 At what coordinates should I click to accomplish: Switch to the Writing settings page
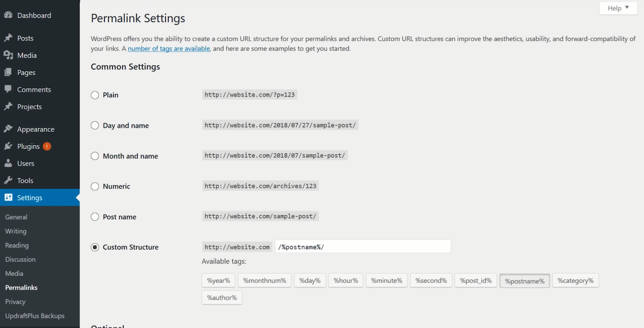pos(16,231)
